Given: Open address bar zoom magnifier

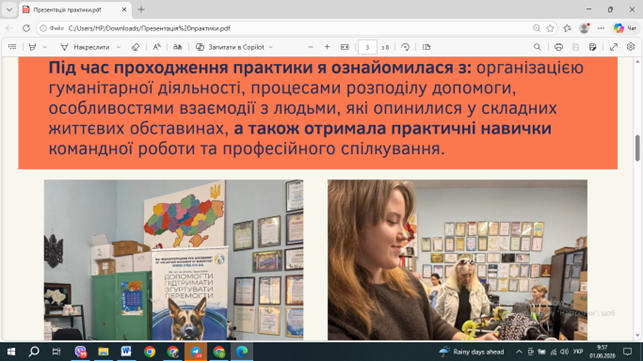Looking at the screenshot, I should click(536, 28).
